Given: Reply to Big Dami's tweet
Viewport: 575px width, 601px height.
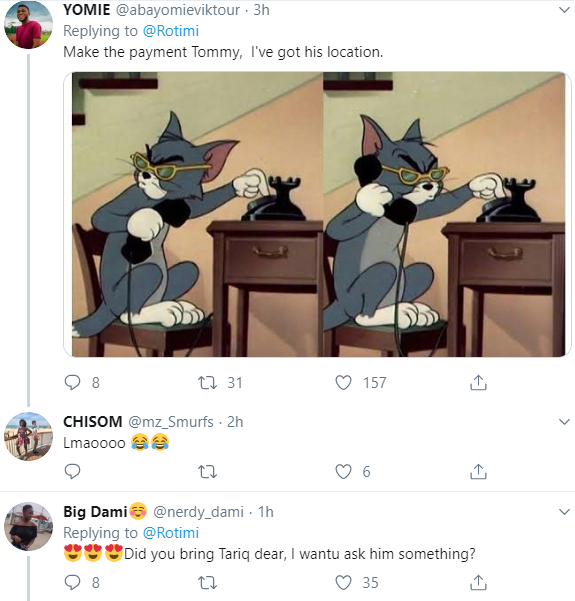Looking at the screenshot, I should [72, 583].
